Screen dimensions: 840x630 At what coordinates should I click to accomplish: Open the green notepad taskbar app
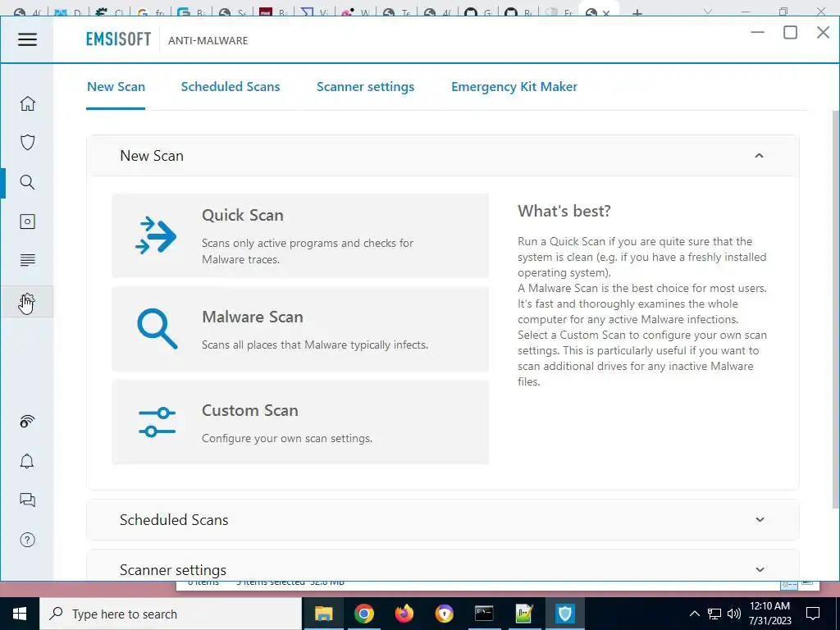[x=524, y=614]
